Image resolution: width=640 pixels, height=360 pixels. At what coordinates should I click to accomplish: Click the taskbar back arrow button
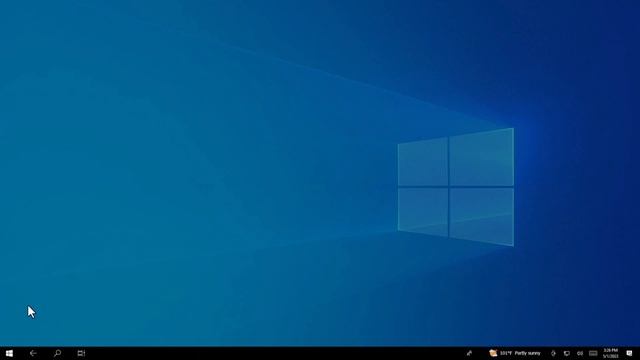pyautogui.click(x=33, y=353)
